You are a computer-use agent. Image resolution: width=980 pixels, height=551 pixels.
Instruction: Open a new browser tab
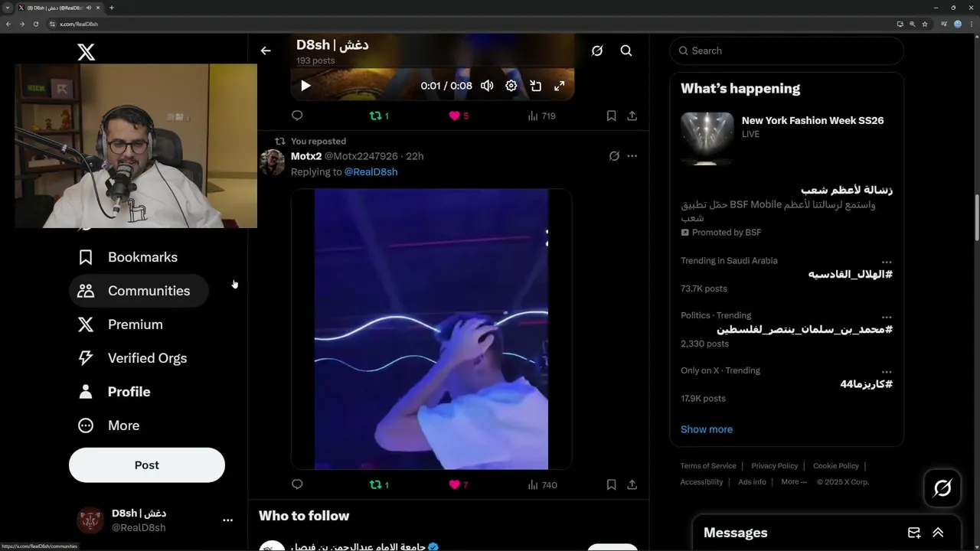point(112,8)
